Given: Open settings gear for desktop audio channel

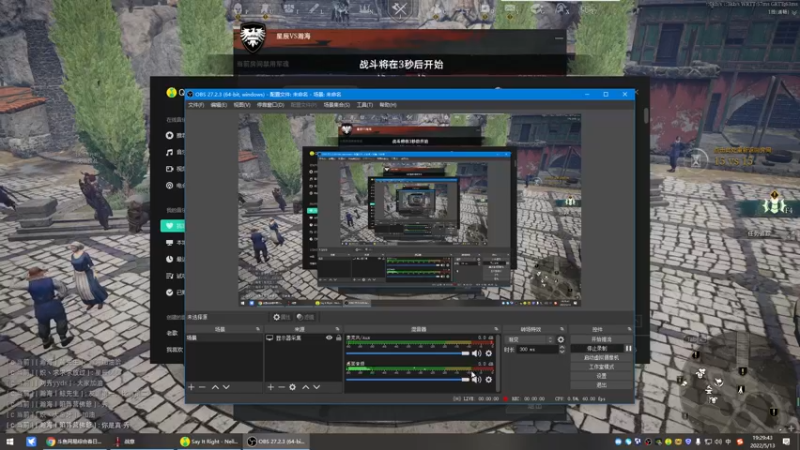Looking at the screenshot, I should 489,380.
